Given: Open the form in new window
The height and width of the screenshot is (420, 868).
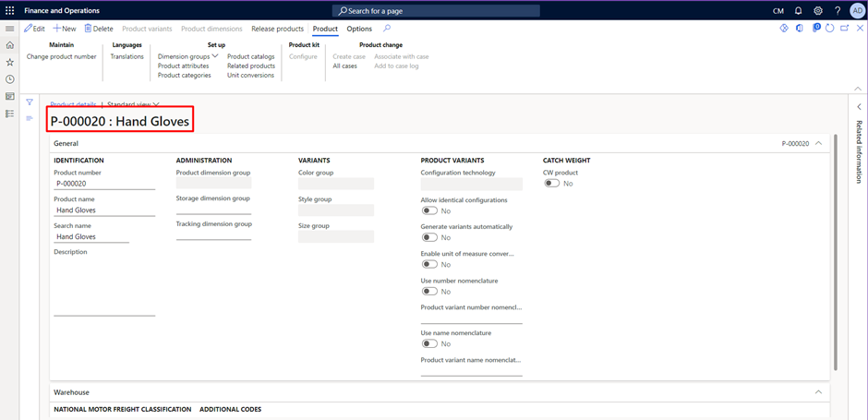Looking at the screenshot, I should click(844, 29).
